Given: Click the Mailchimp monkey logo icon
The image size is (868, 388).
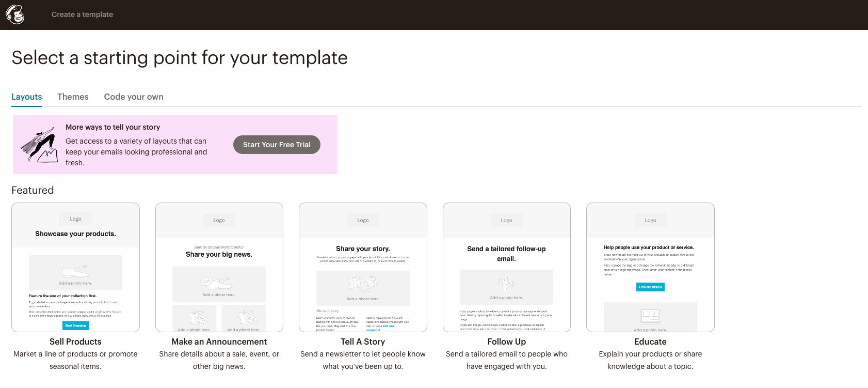Looking at the screenshot, I should pyautogui.click(x=15, y=14).
